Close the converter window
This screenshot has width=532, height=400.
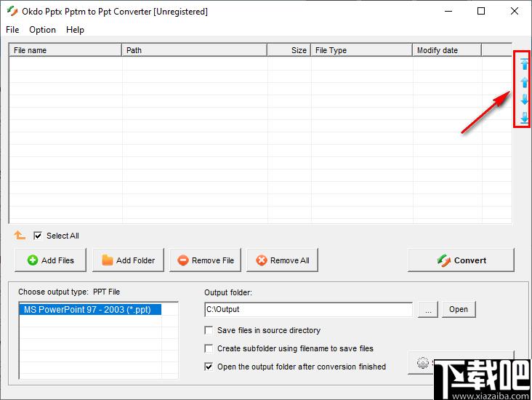click(x=515, y=11)
